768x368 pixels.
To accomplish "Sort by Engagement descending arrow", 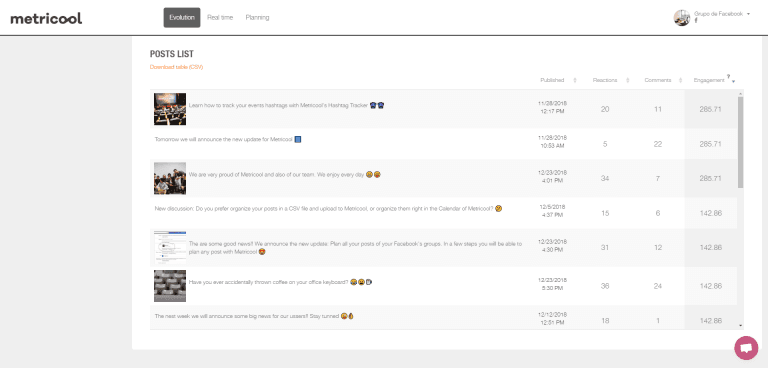I will [733, 81].
